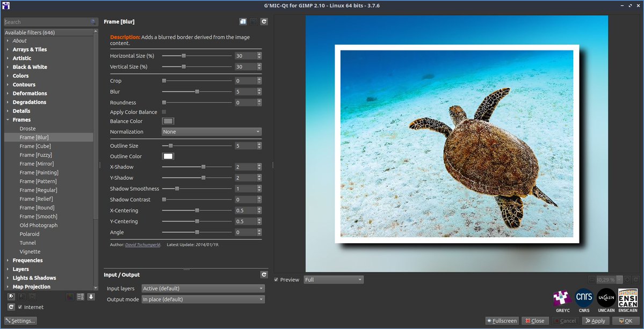This screenshot has width=644, height=329.
Task: Click the download arrow icon below filter list
Action: point(91,297)
